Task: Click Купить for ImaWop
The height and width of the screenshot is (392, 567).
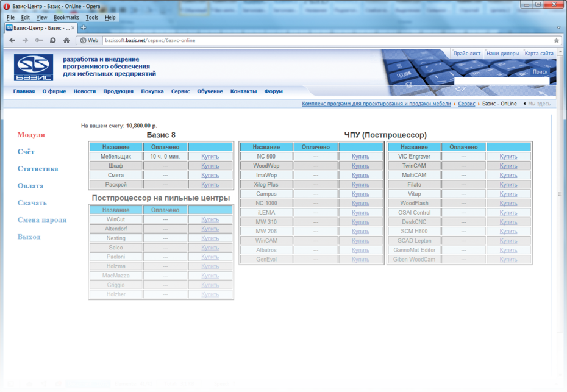Action: [360, 176]
